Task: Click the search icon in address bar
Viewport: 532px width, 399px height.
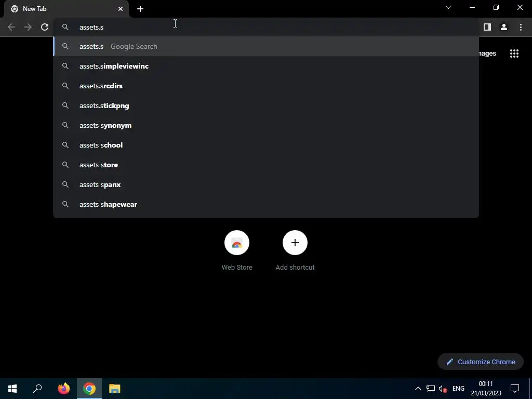Action: 65,27
